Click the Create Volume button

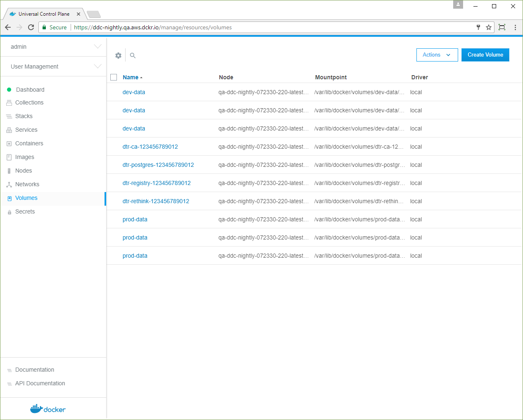point(485,55)
